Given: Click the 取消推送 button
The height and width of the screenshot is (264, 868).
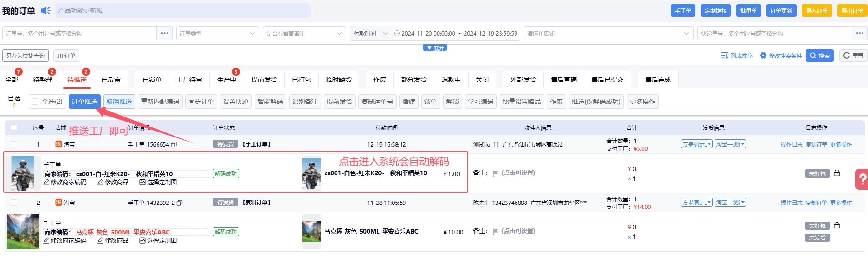Looking at the screenshot, I should (119, 102).
